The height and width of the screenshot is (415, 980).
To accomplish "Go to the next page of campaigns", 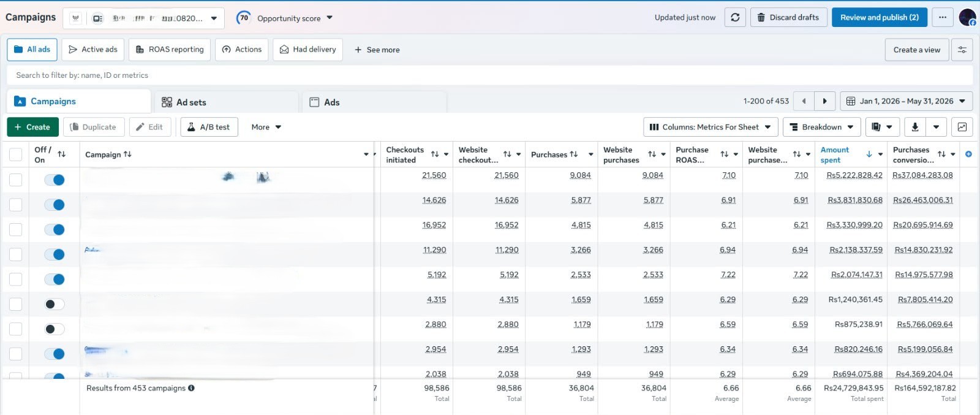I will (824, 101).
